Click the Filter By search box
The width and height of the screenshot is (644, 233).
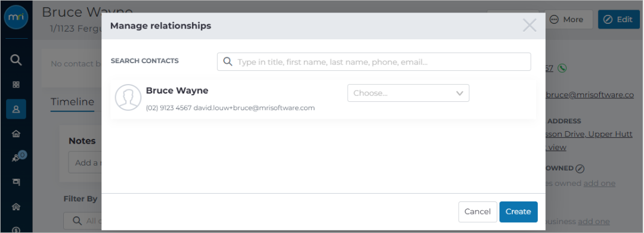[82, 220]
